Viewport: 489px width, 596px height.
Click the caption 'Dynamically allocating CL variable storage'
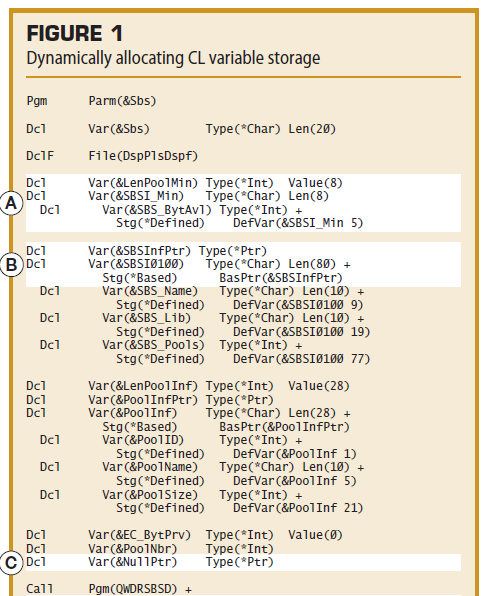pyautogui.click(x=173, y=58)
